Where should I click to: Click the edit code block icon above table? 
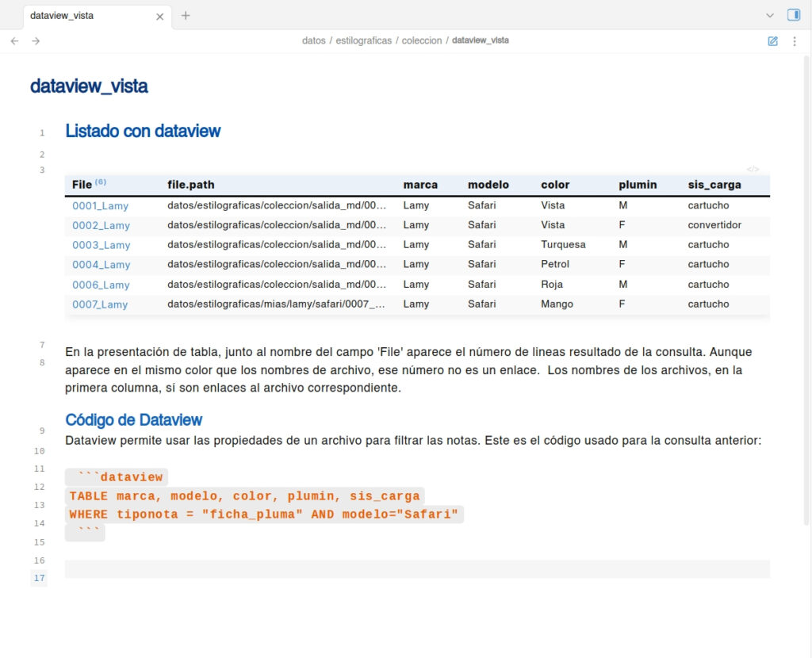point(753,169)
